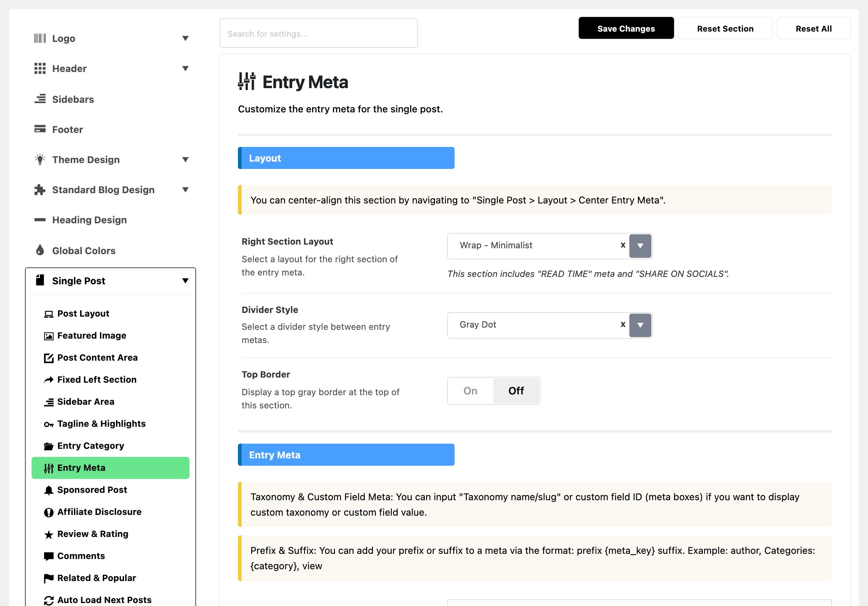Click the Footer icon in menu
This screenshot has width=868, height=606.
[40, 129]
